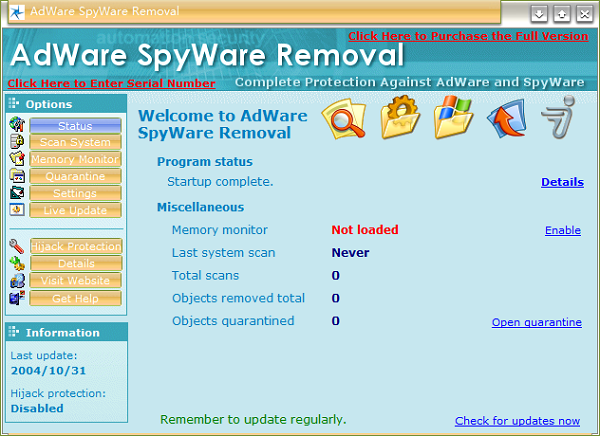Click the icon beside Visit Website
The image size is (600, 436).
pos(16,280)
